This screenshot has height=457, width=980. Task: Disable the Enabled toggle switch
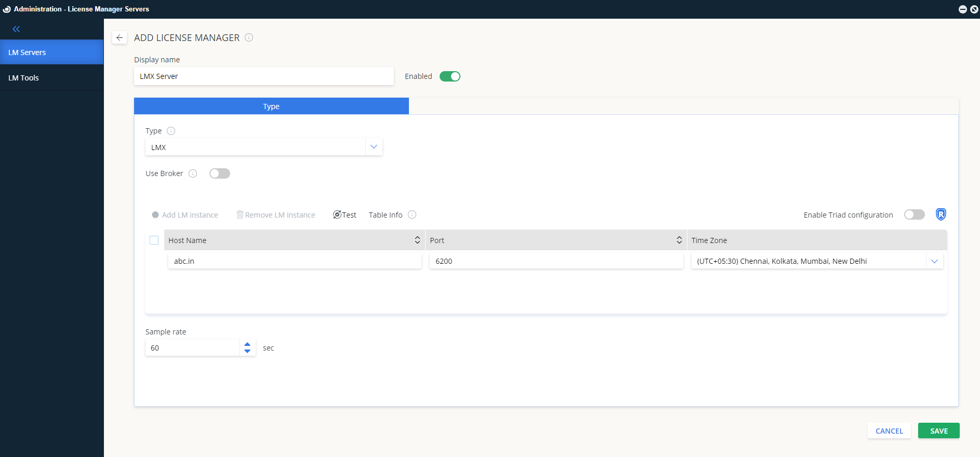click(449, 76)
